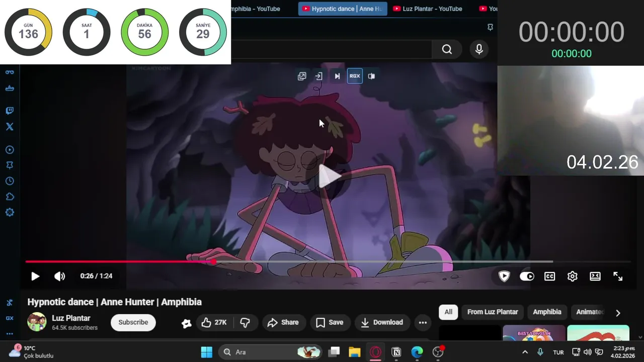Click the split-screen icon right of RGX
Image resolution: width=644 pixels, height=362 pixels.
pyautogui.click(x=371, y=76)
